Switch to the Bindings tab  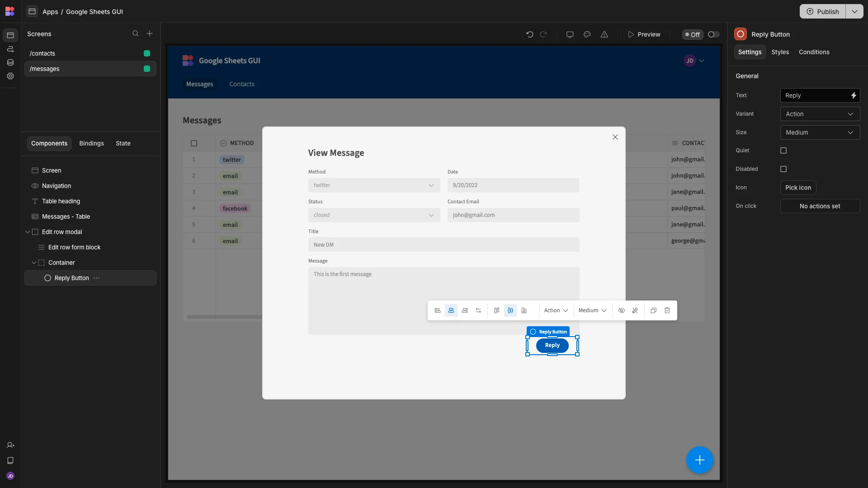click(x=91, y=143)
